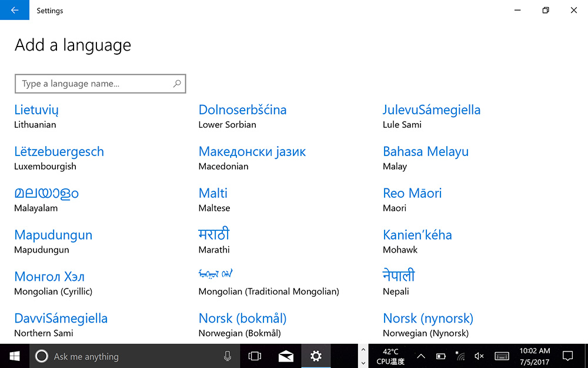Image resolution: width=588 pixels, height=368 pixels.
Task: Focus the Type a language name field
Action: [x=101, y=84]
